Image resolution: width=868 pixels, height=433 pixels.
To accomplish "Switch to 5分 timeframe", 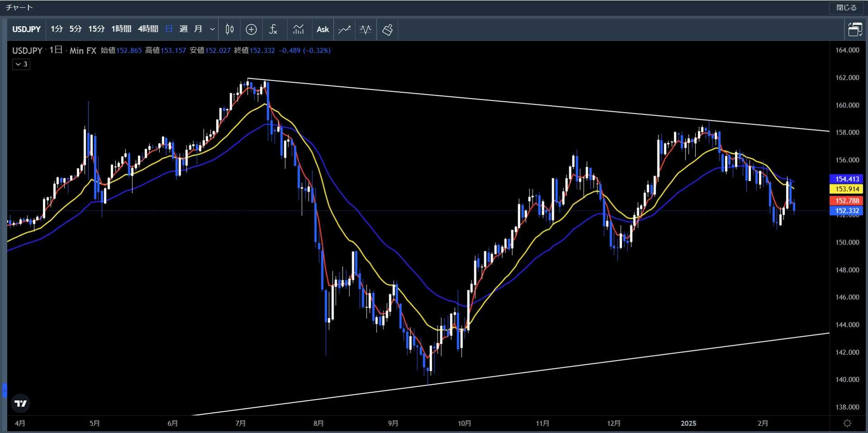I will point(75,29).
